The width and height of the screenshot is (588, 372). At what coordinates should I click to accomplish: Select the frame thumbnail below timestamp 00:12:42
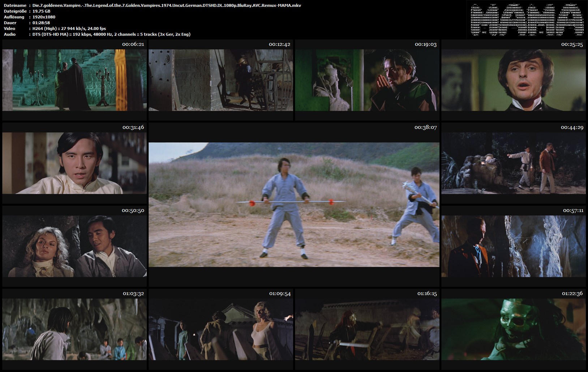click(x=221, y=80)
